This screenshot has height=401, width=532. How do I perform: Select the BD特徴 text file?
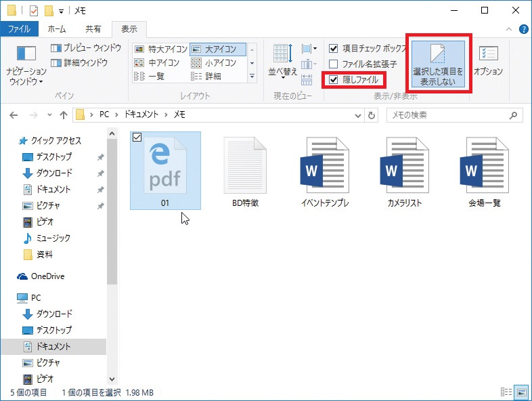245,171
